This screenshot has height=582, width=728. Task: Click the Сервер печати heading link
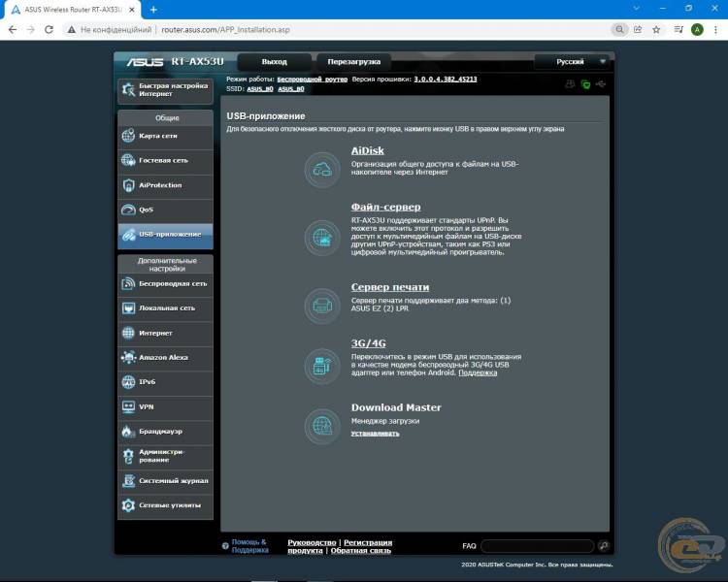(390, 287)
